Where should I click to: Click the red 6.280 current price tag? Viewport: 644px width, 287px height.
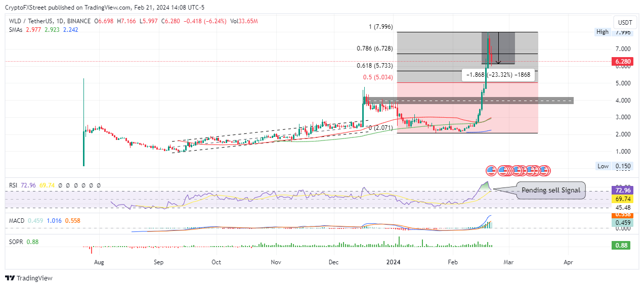pyautogui.click(x=622, y=62)
